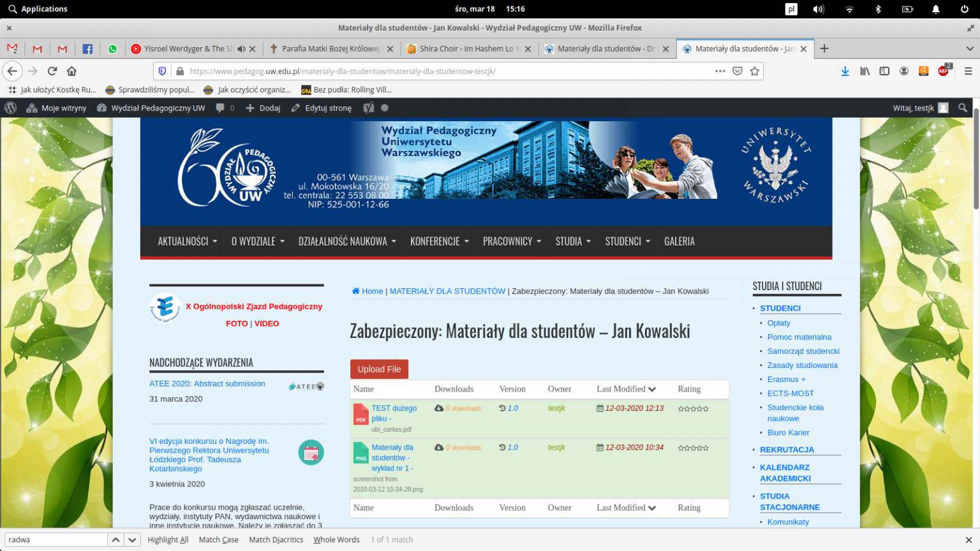Screen dimensions: 980x551
Task: Switch to Parafia Matki Bożej Królowej tab
Action: (x=331, y=49)
